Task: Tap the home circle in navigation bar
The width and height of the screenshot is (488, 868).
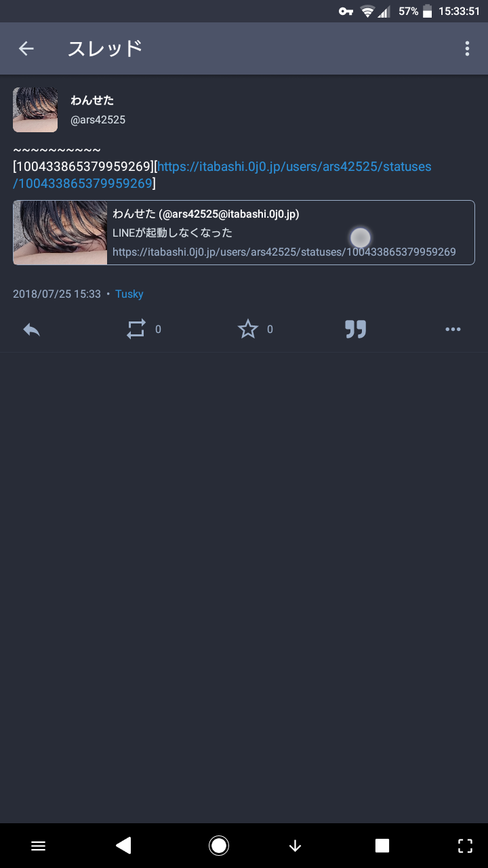Action: coord(219,846)
